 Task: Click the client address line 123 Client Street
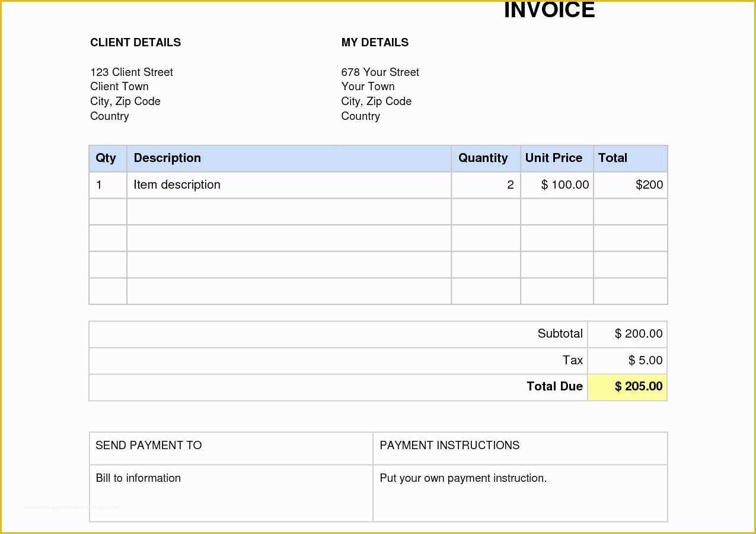click(x=132, y=72)
